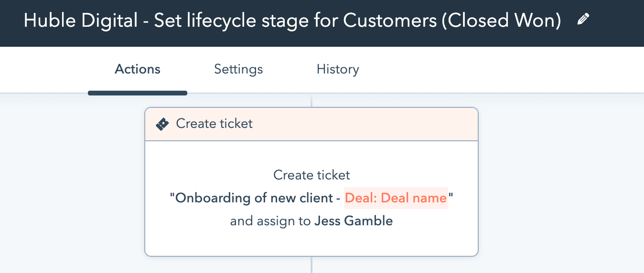Click the "Create ticket" header label

[215, 124]
